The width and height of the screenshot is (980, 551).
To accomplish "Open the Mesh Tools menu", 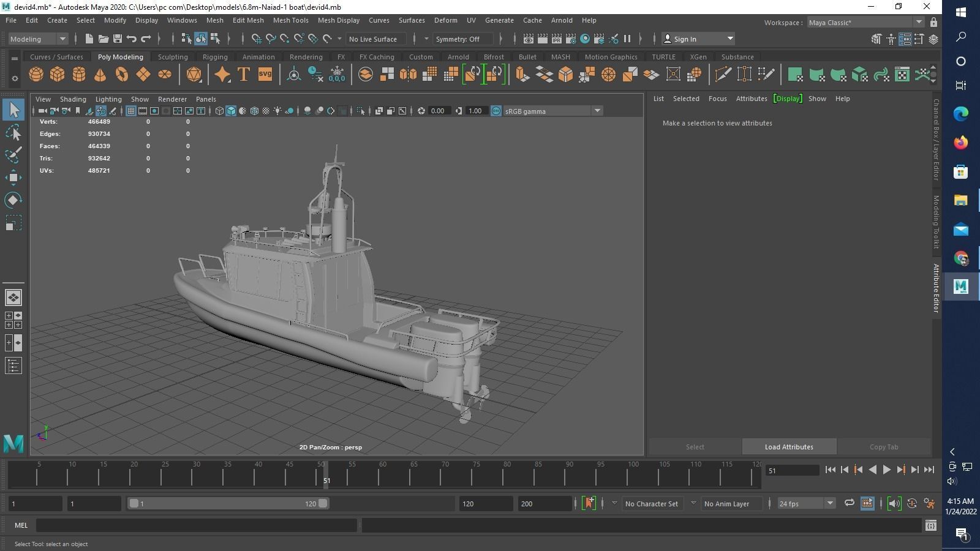I will click(x=291, y=20).
